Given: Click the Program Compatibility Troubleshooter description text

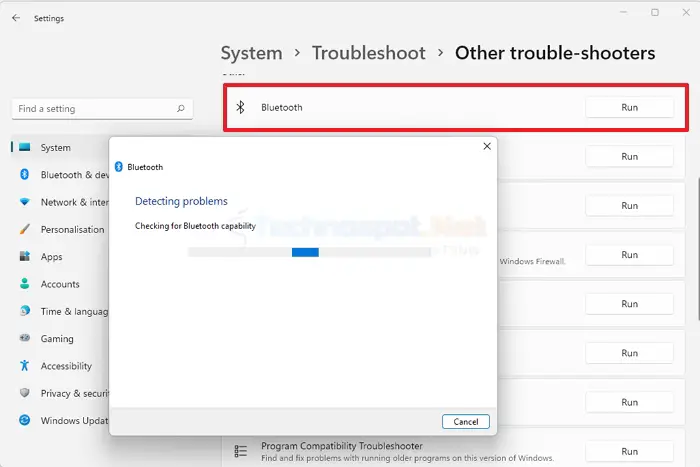Looking at the screenshot, I should tap(407, 458).
